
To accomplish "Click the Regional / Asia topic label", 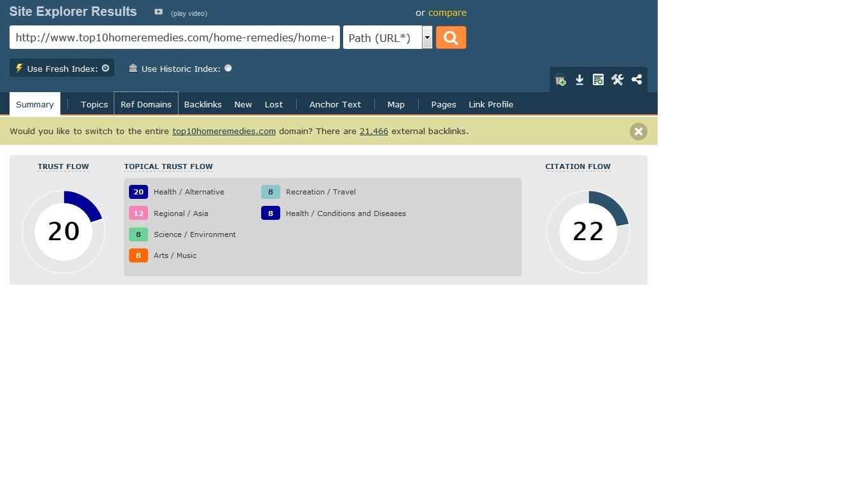I will point(181,213).
